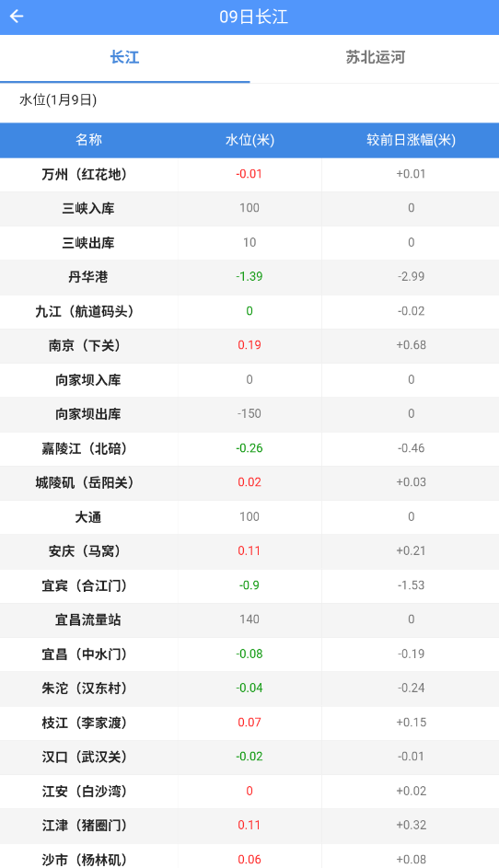Click 丹华港 daily change -2.99
The height and width of the screenshot is (868, 499).
click(411, 276)
